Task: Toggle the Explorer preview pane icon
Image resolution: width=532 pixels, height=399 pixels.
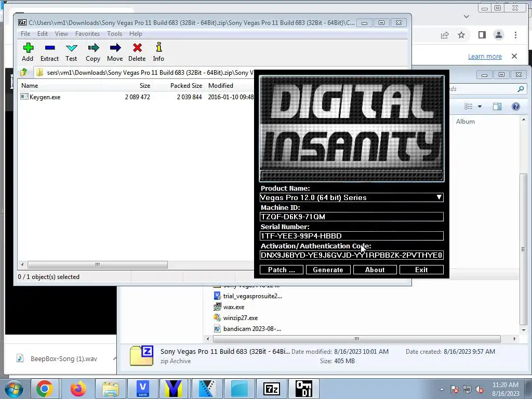Action: tap(497, 107)
